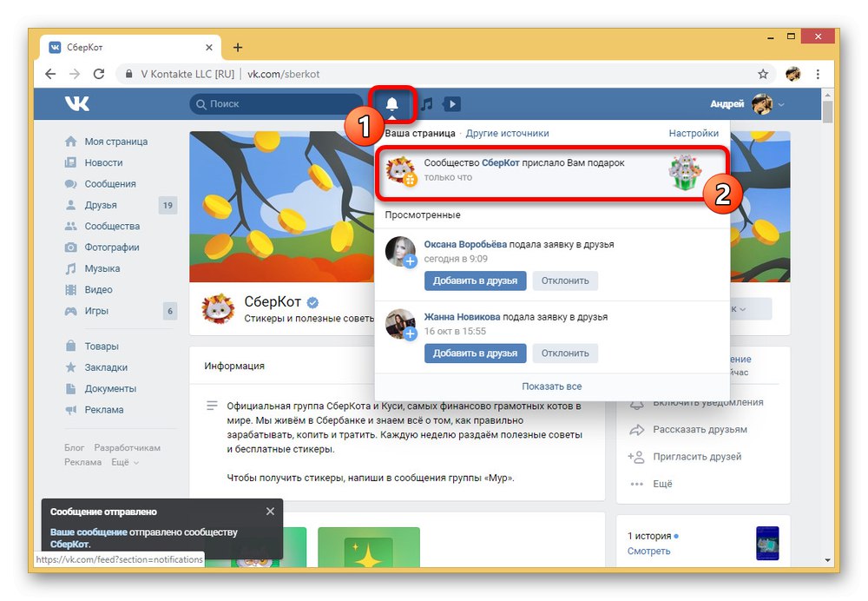Open Смотреть history link
This screenshot has height=601, width=868.
coord(648,551)
